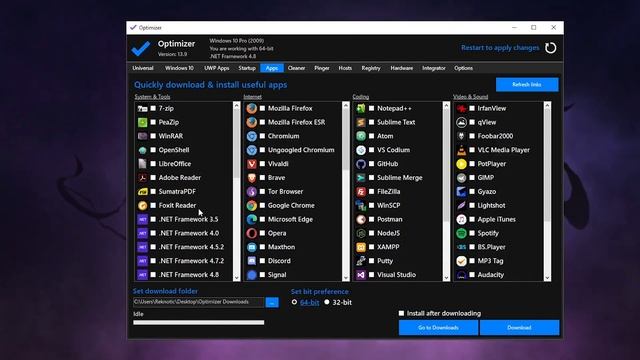Click the Visual Studio icon

(361, 275)
